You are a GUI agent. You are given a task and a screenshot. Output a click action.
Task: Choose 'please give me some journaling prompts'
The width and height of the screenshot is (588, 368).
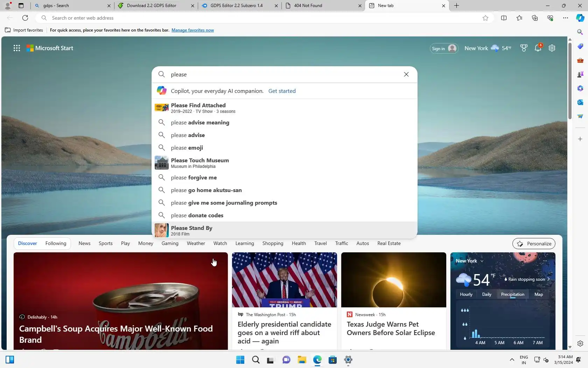tap(284, 203)
